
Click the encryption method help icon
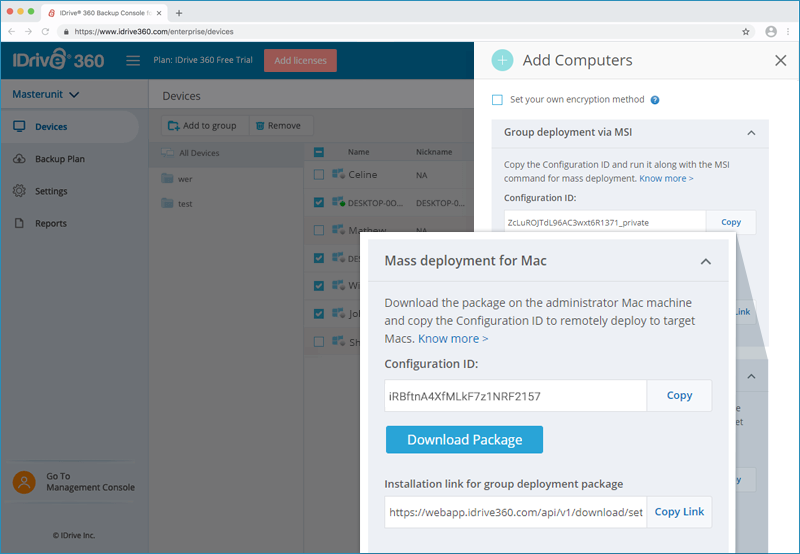point(655,100)
